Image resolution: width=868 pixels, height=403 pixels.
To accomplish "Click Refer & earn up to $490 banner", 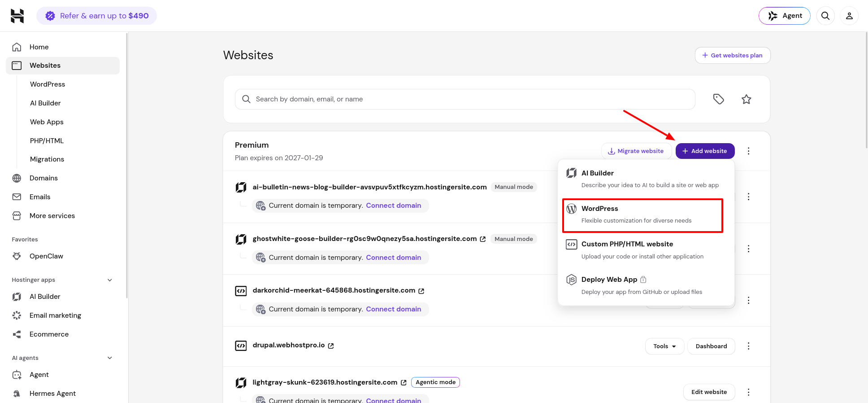I will [96, 16].
